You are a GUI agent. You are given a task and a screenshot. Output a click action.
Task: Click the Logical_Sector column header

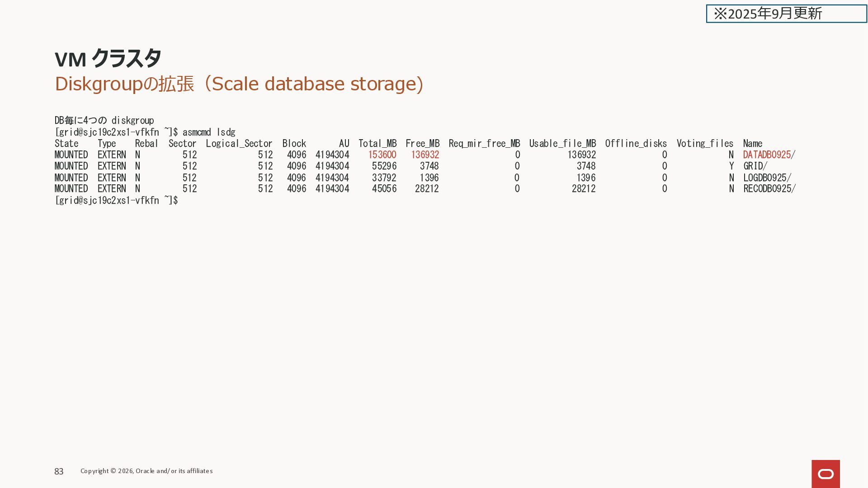[x=239, y=144]
